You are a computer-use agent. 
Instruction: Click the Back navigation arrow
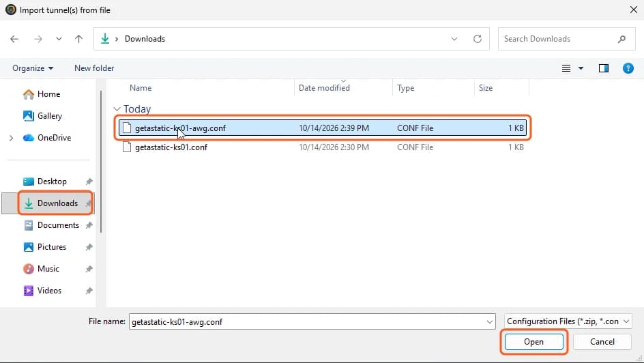coord(14,39)
